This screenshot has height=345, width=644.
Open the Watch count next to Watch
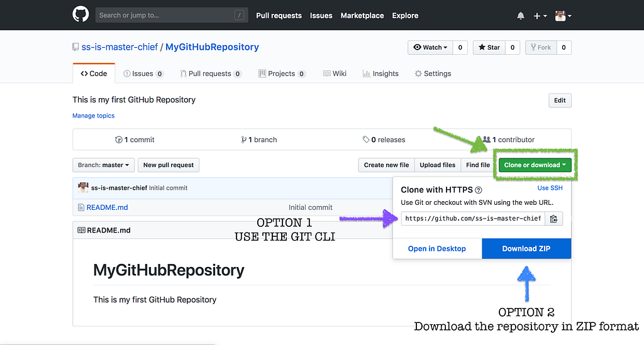coord(460,48)
